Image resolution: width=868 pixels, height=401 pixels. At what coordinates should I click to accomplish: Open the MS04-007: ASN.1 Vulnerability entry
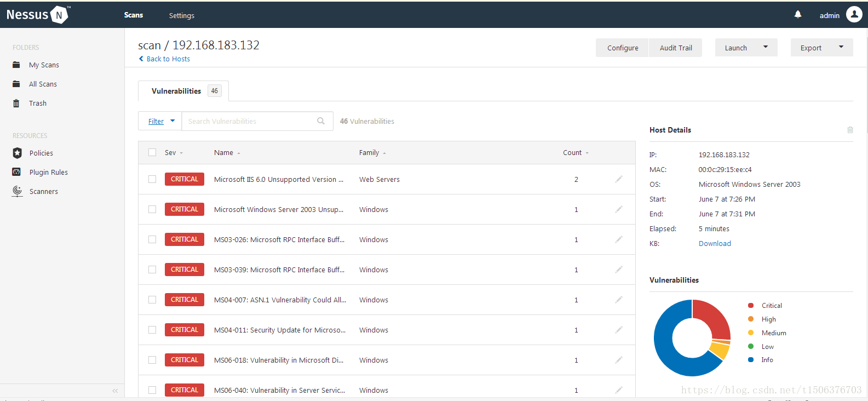point(280,300)
